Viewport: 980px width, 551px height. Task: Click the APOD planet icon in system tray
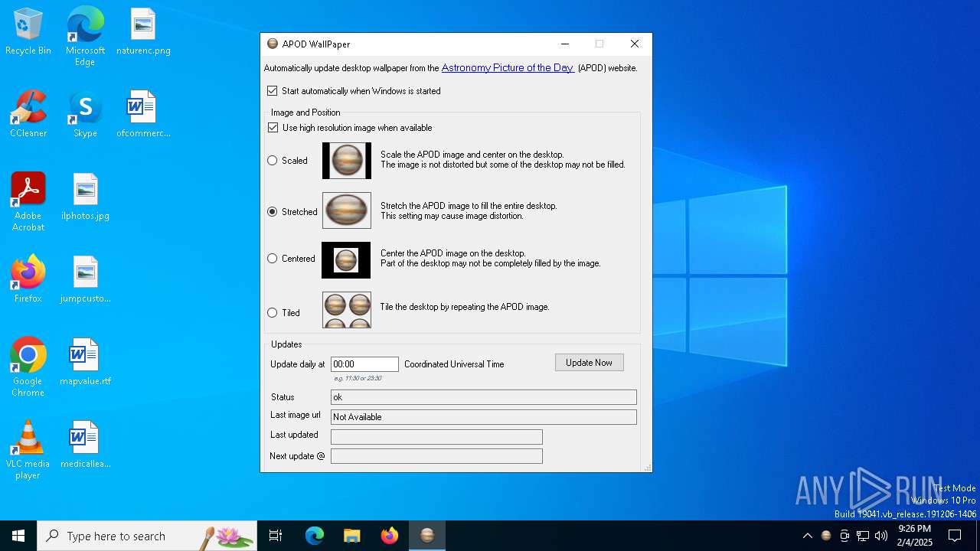(x=826, y=536)
